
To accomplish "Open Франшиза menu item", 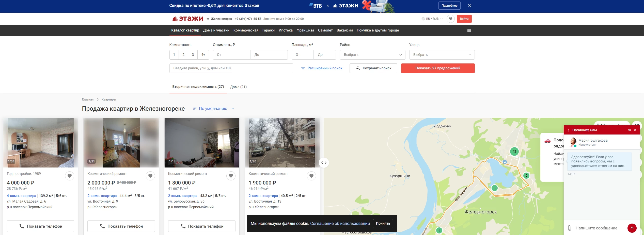I will pyautogui.click(x=305, y=30).
